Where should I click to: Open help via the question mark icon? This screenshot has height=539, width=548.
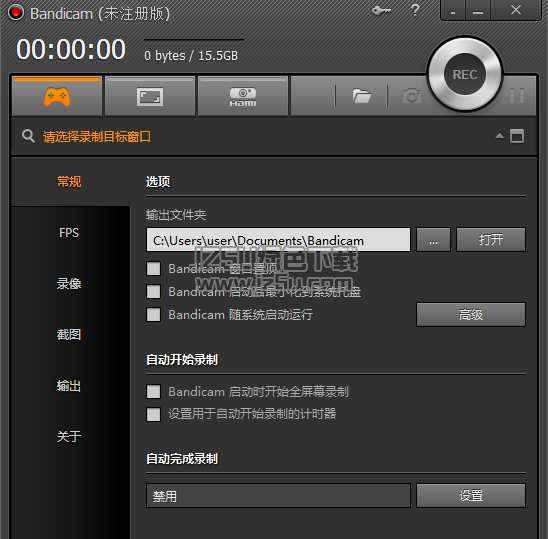pos(415,10)
